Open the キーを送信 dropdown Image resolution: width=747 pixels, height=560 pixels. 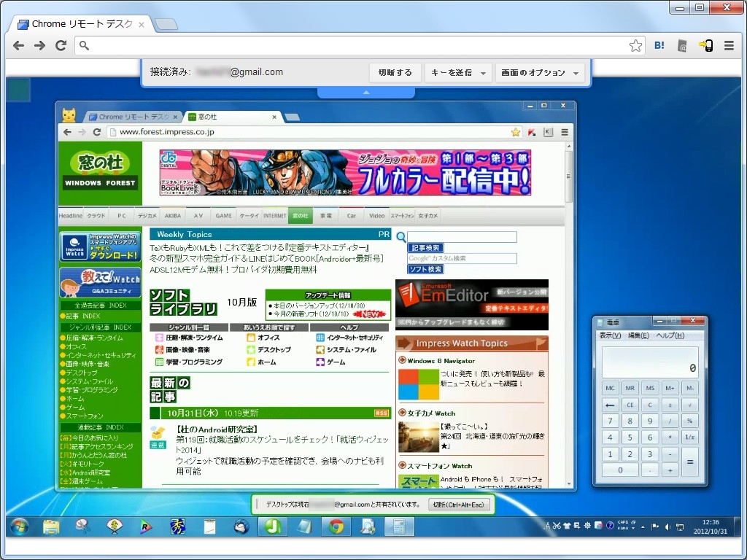click(457, 72)
